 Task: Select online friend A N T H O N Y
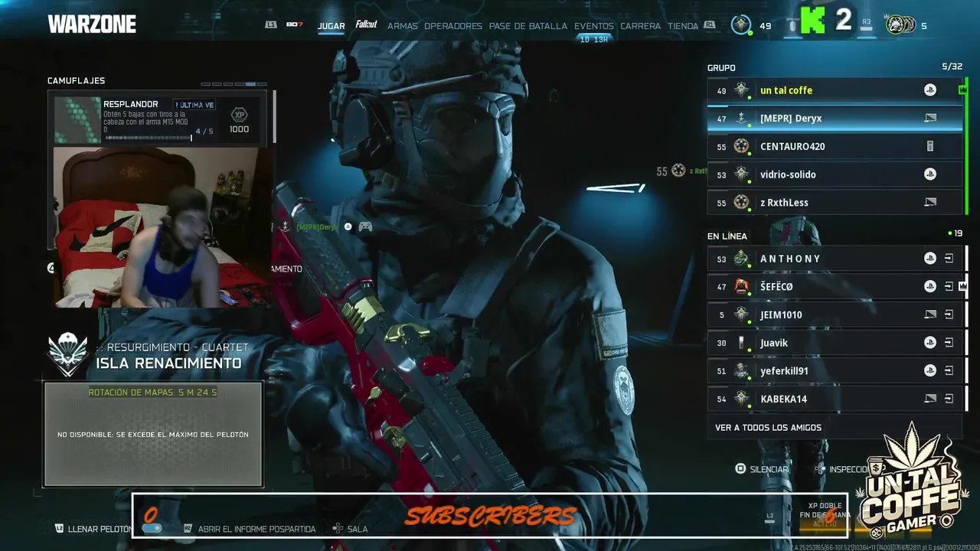[x=835, y=259]
